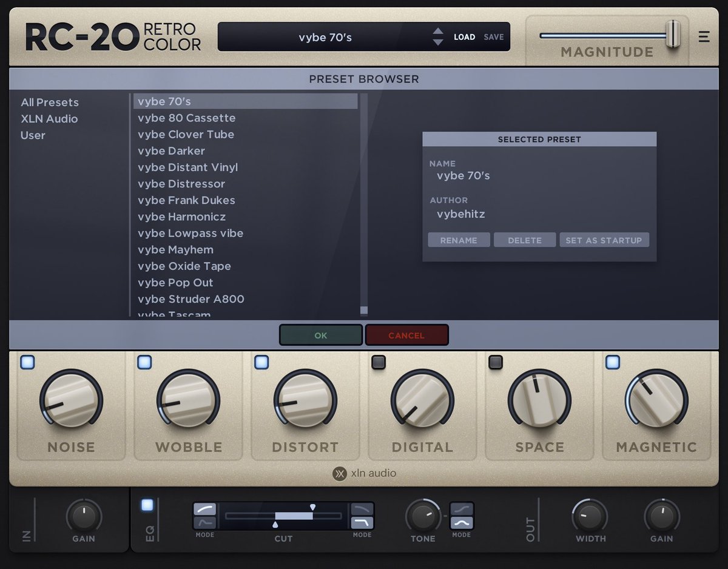Viewport: 728px width, 569px height.
Task: Click the CANCEL button
Action: pyautogui.click(x=406, y=335)
